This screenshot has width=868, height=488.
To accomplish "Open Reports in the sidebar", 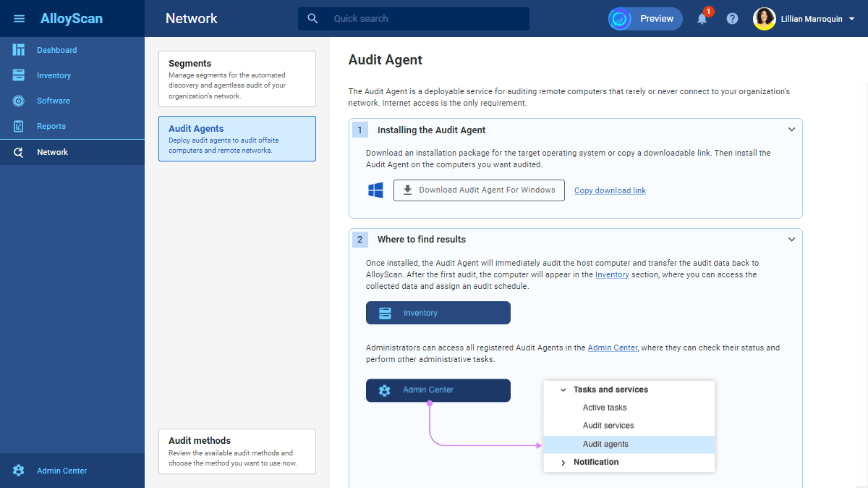I will (x=72, y=126).
